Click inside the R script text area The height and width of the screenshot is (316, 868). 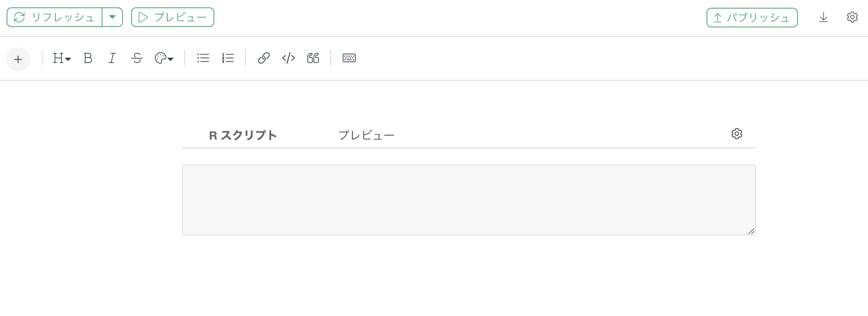[469, 200]
